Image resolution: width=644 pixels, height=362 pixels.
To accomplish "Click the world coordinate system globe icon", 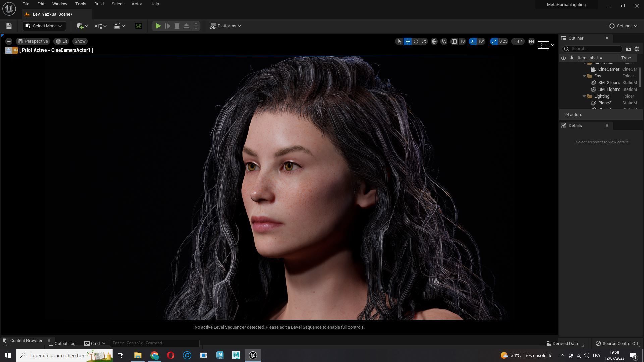I will 434,41.
